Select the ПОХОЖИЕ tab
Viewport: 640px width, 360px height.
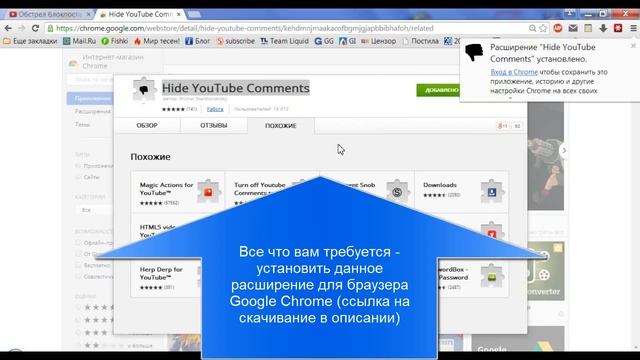(x=281, y=125)
